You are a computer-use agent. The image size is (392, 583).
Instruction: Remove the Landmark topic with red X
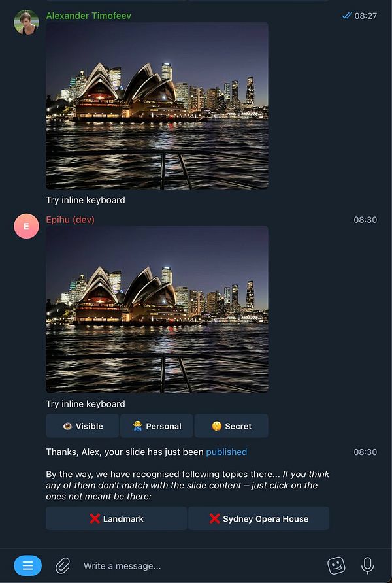point(116,518)
